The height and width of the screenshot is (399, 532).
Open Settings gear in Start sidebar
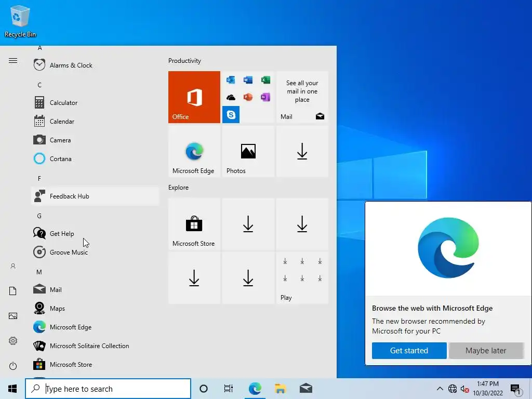13,341
